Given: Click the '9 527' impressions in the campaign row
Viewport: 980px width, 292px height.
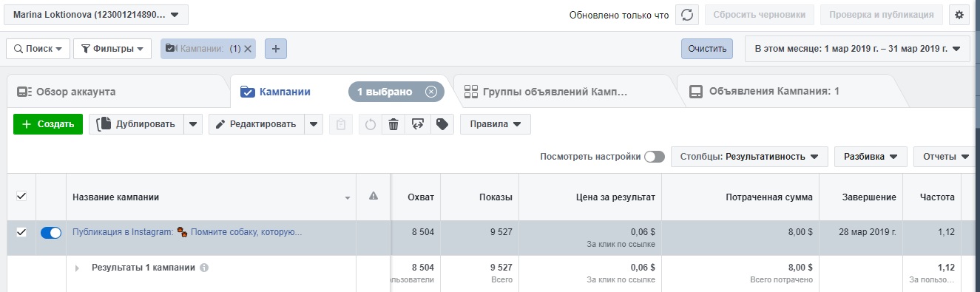Looking at the screenshot, I should [x=501, y=231].
